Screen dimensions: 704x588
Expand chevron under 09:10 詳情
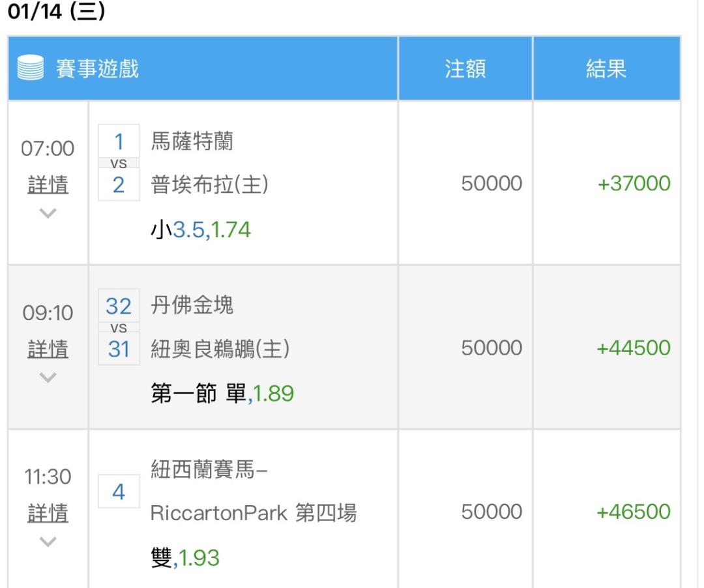[x=48, y=377]
